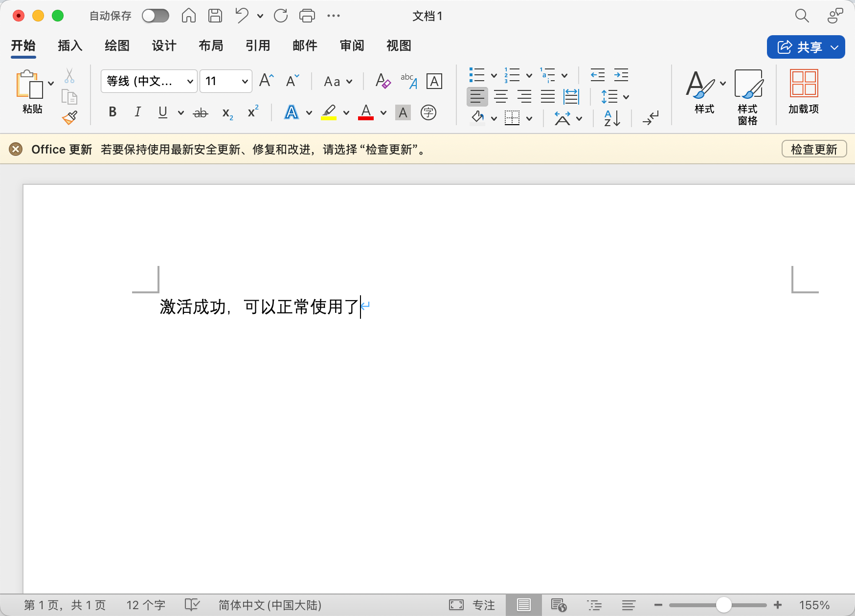Viewport: 855px width, 616px height.
Task: Open search with the magnifier icon
Action: pos(802,16)
